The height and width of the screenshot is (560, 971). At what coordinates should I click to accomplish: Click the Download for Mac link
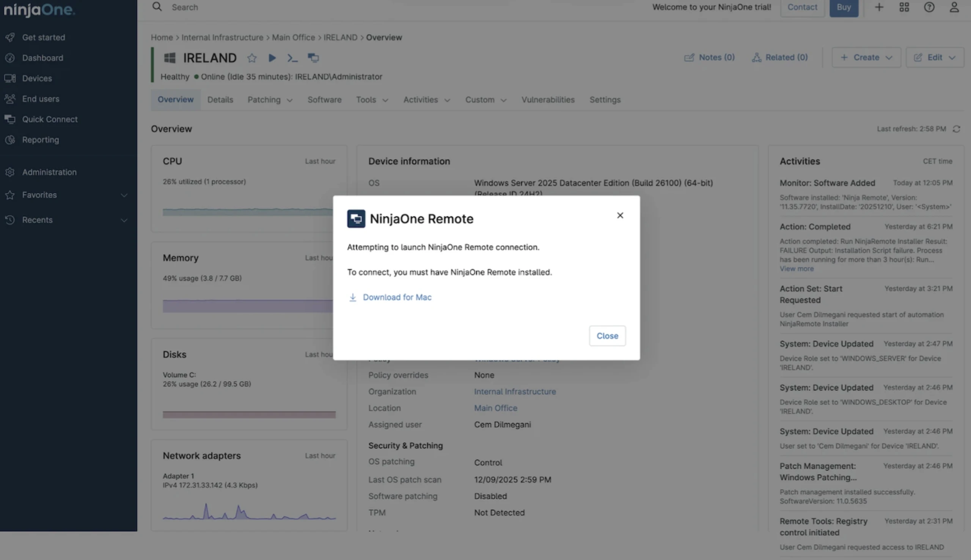pos(397,297)
